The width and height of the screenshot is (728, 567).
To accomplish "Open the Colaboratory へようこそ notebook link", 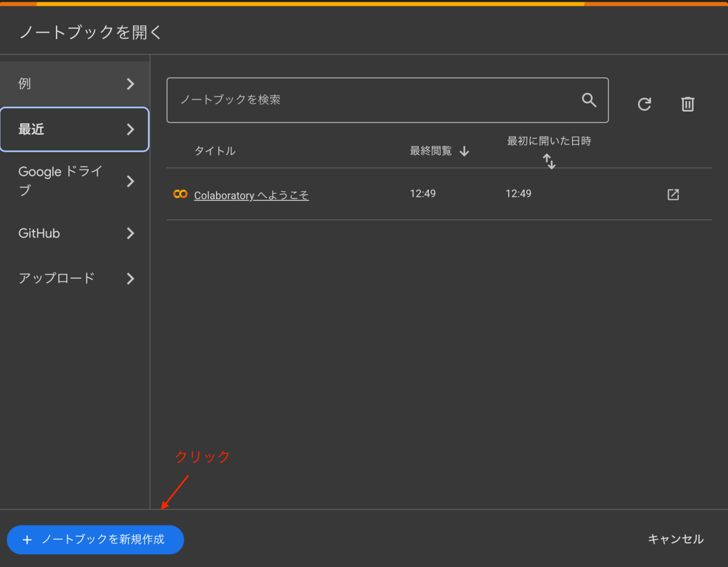I will [251, 195].
